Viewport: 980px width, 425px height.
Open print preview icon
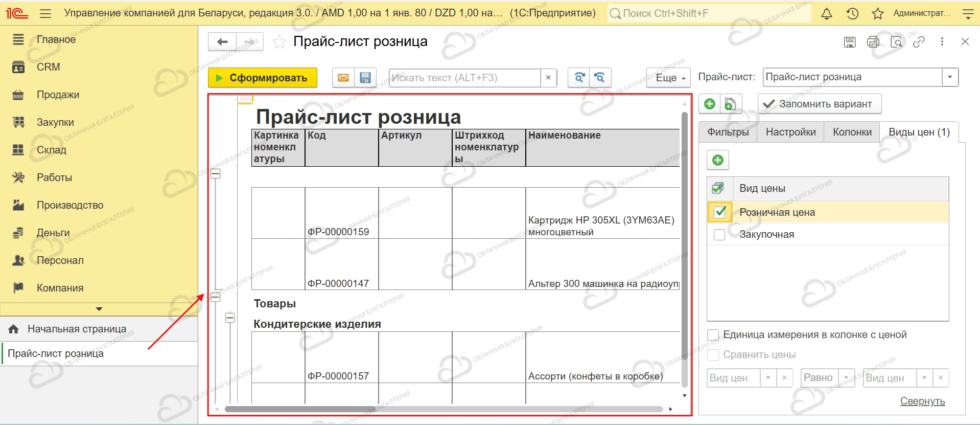[896, 42]
